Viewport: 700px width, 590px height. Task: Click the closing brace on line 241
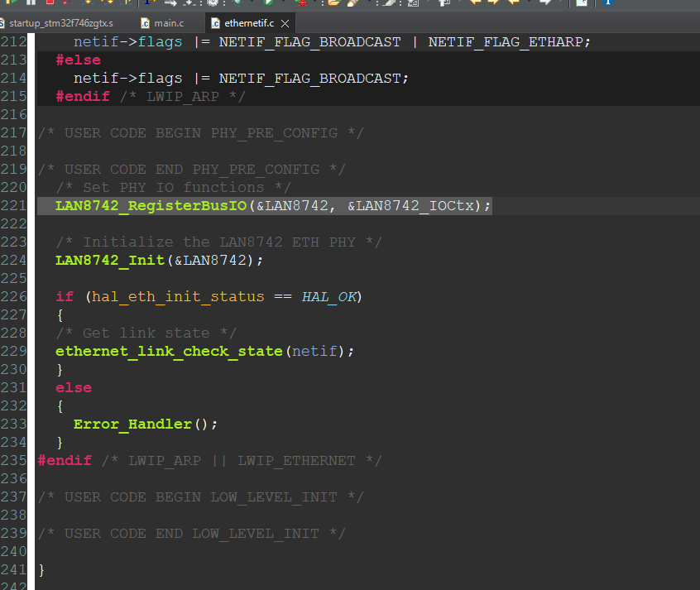41,570
